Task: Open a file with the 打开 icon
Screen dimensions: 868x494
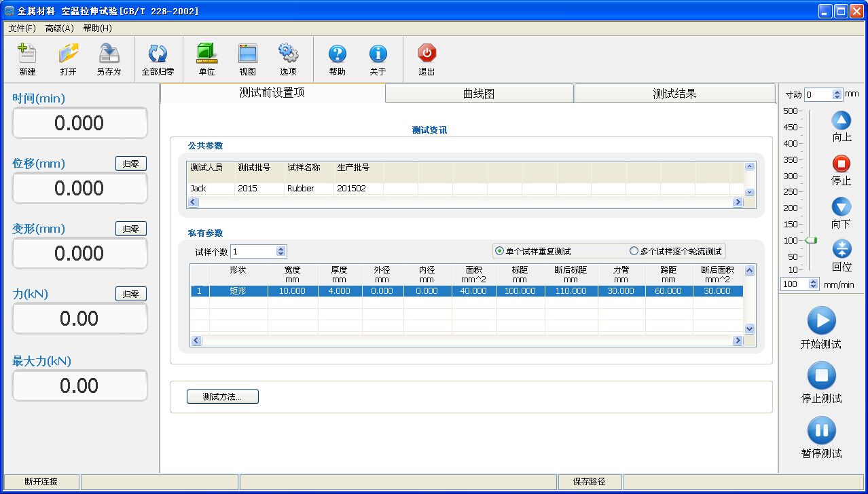Action: coord(68,54)
